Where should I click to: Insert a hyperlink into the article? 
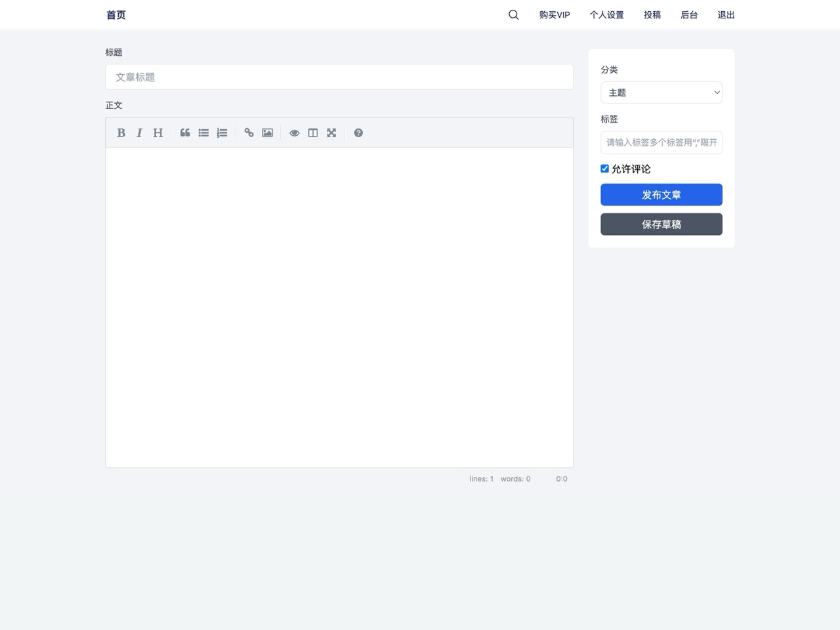[249, 133]
